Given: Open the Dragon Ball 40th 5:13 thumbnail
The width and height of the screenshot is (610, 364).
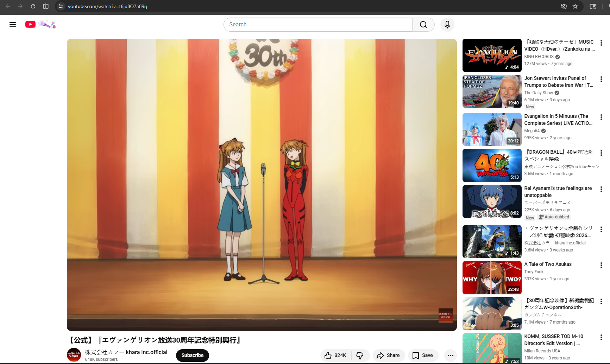Looking at the screenshot, I should (492, 165).
